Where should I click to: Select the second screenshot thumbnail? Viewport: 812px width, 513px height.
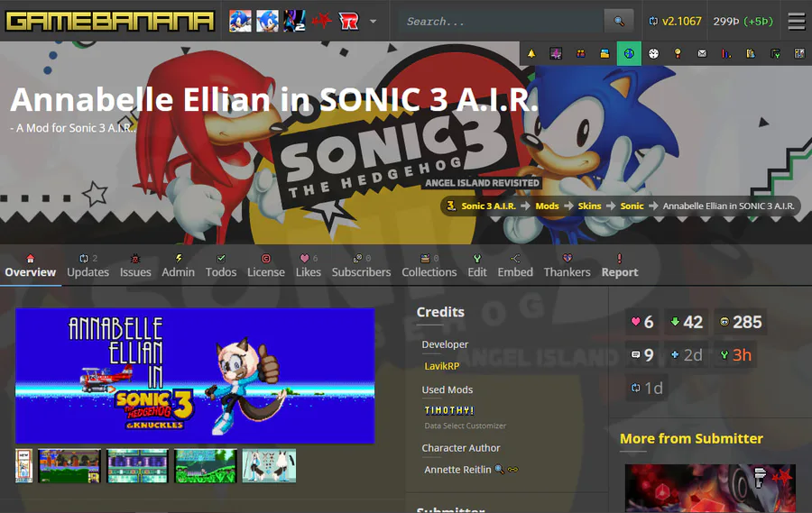(x=69, y=466)
